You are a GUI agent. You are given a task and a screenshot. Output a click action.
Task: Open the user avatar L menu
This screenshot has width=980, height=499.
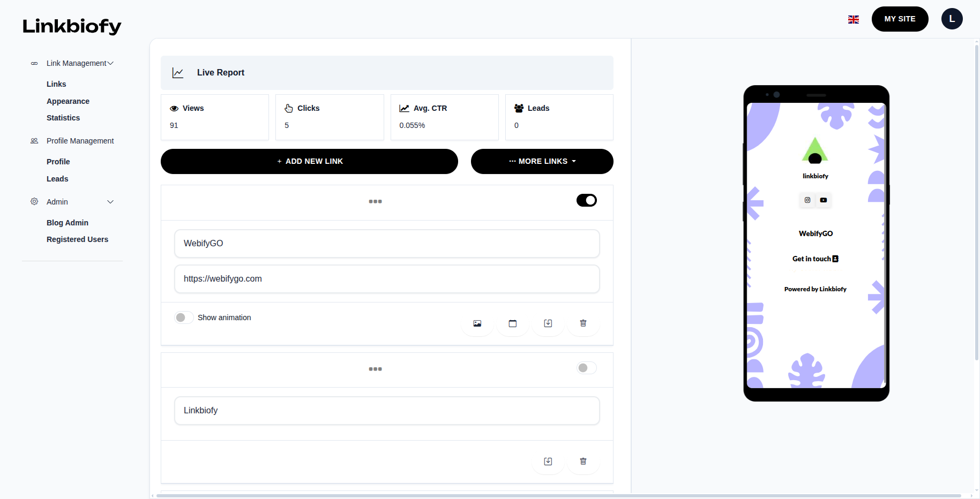[952, 19]
